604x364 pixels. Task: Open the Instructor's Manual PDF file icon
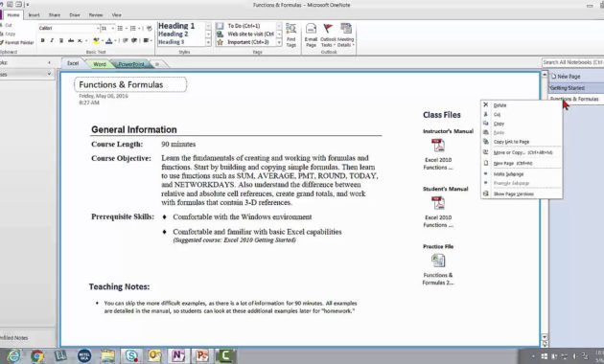point(438,146)
